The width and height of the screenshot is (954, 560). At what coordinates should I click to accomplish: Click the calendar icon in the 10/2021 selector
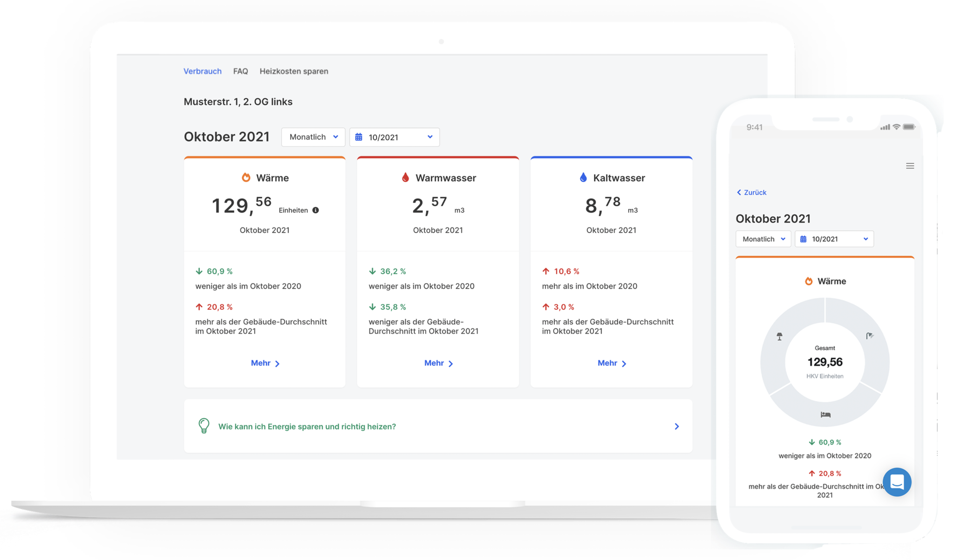358,137
